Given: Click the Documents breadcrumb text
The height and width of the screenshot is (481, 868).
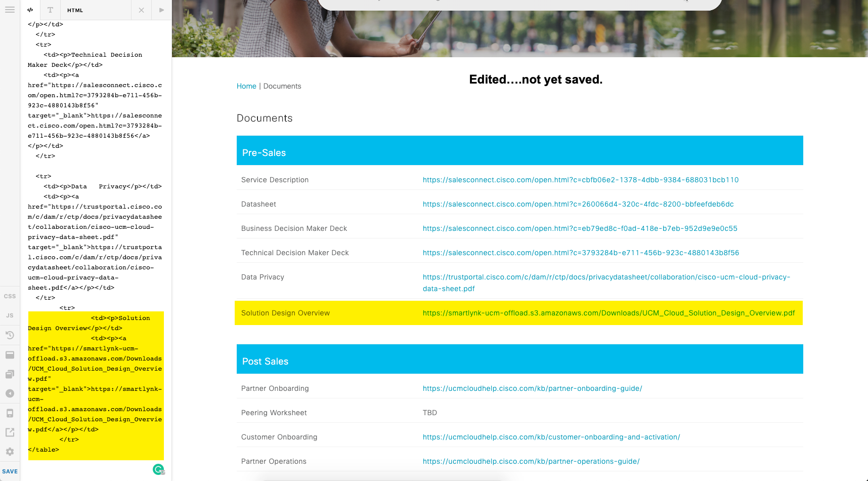Looking at the screenshot, I should (x=282, y=86).
